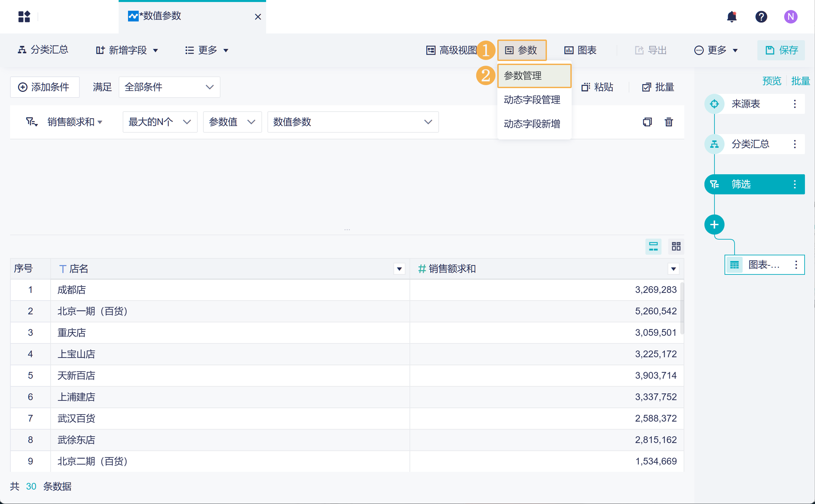Image resolution: width=815 pixels, height=504 pixels.
Task: Switch to the row list view
Action: (x=653, y=247)
